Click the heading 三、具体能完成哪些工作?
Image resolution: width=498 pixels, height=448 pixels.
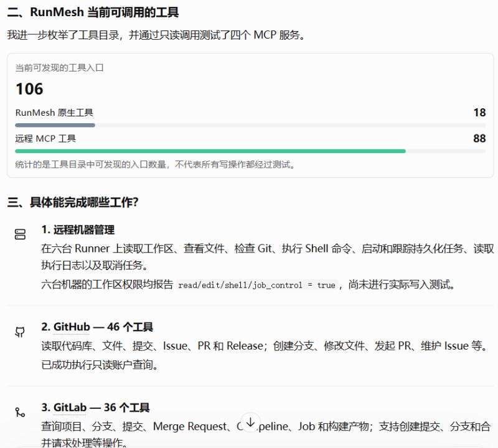click(73, 202)
